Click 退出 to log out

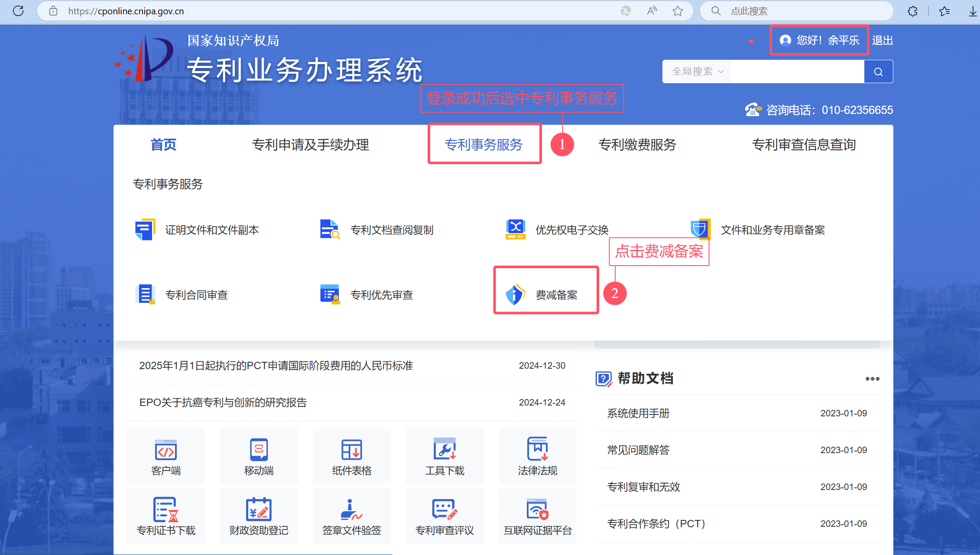point(883,40)
